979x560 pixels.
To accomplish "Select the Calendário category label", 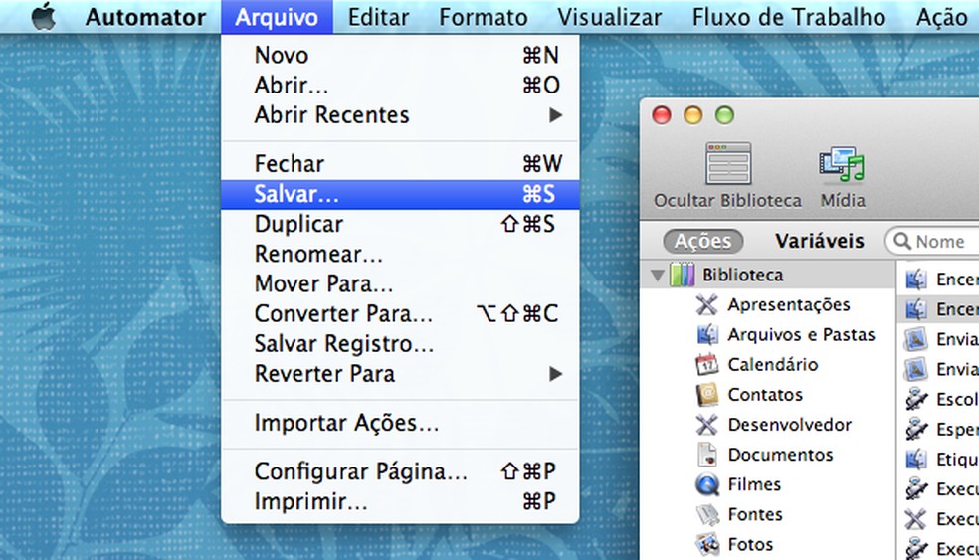I will tap(772, 365).
